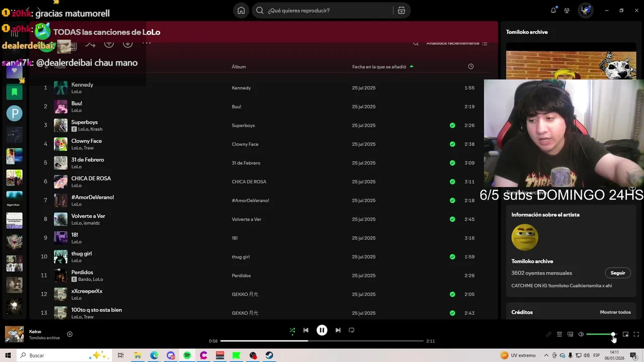This screenshot has height=362, width=644.
Task: Adjust the volume slider
Action: [x=601, y=334]
